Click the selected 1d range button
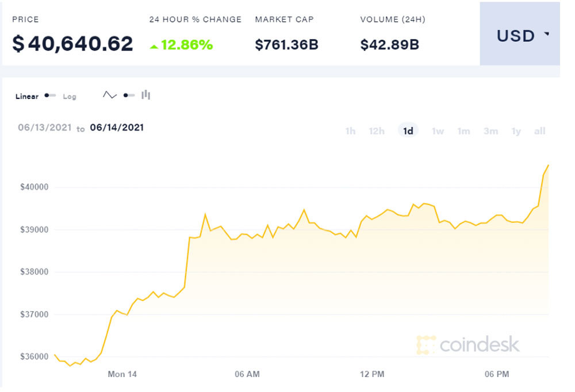 [408, 131]
